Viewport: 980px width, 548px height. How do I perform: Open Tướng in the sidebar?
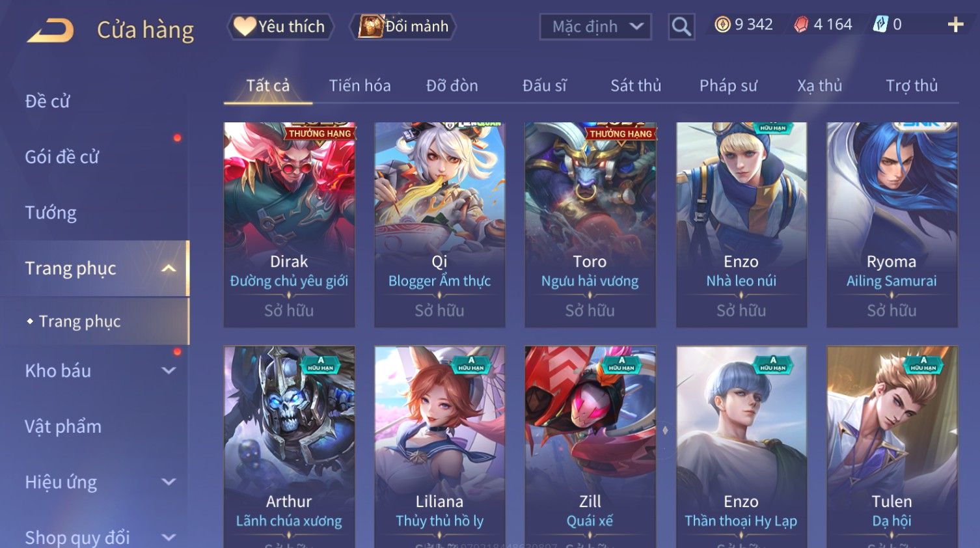click(x=51, y=213)
